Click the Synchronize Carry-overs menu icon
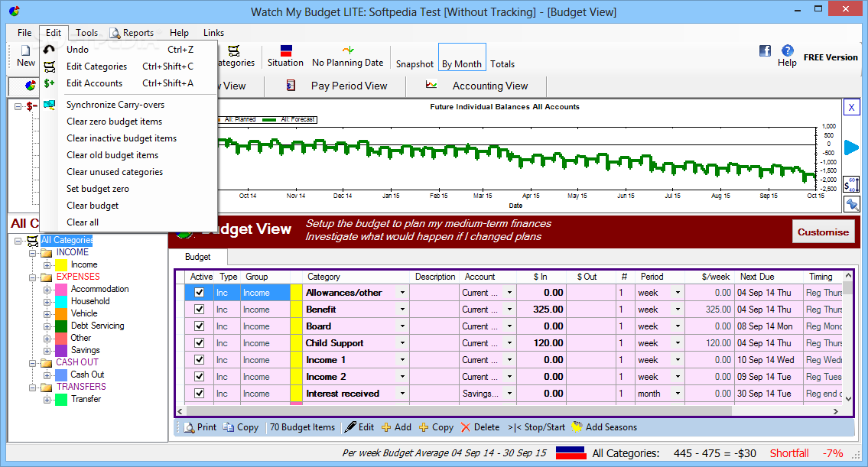 (x=49, y=105)
